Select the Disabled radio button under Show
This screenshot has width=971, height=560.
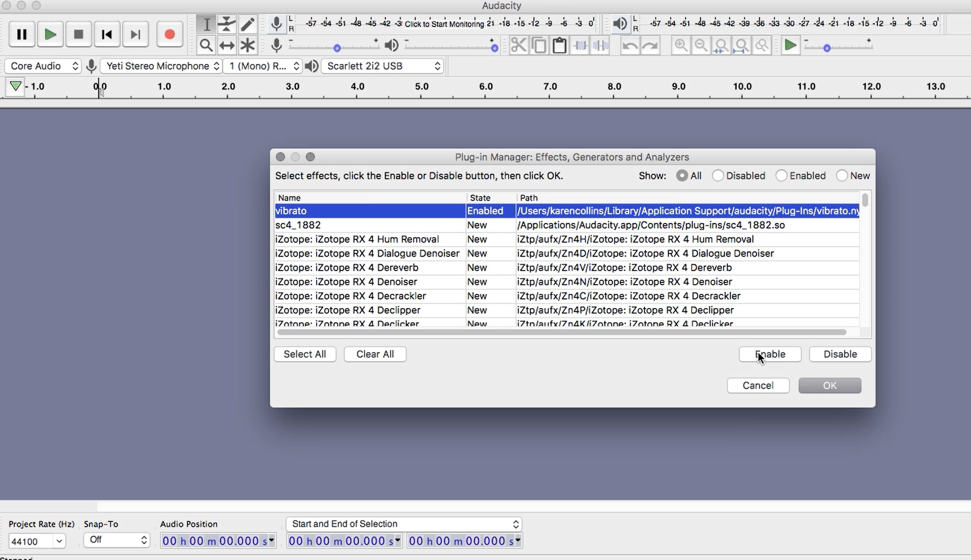[x=718, y=175]
